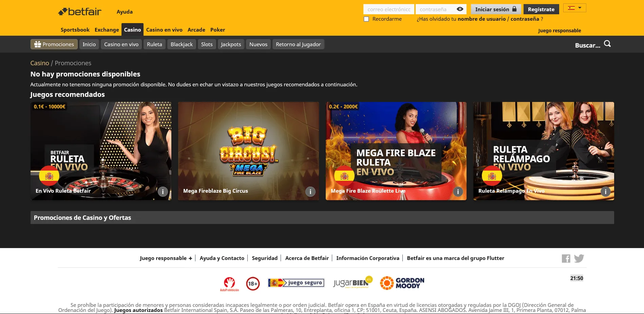Select Blackjack in casino menu
The width and height of the screenshot is (644, 314).
[182, 44]
